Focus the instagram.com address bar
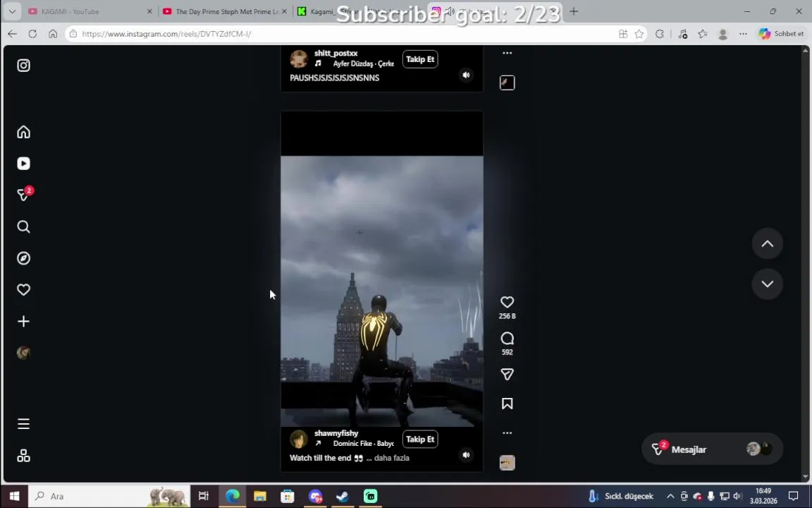The image size is (812, 508). click(x=342, y=34)
